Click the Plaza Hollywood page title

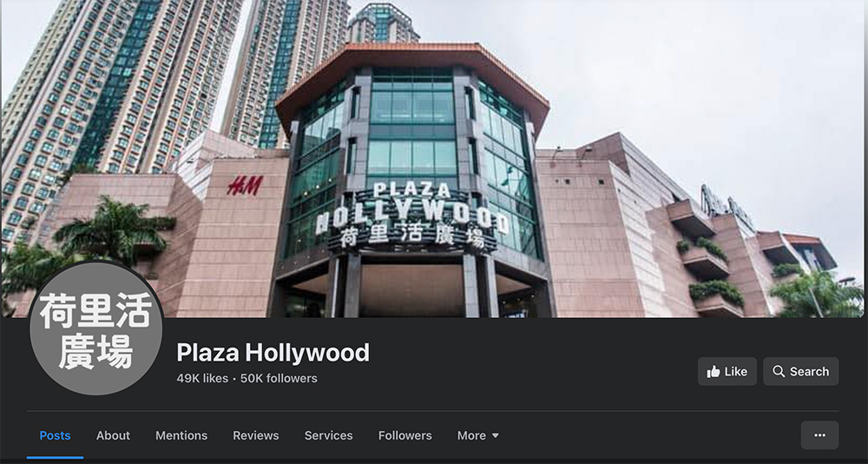(x=273, y=353)
